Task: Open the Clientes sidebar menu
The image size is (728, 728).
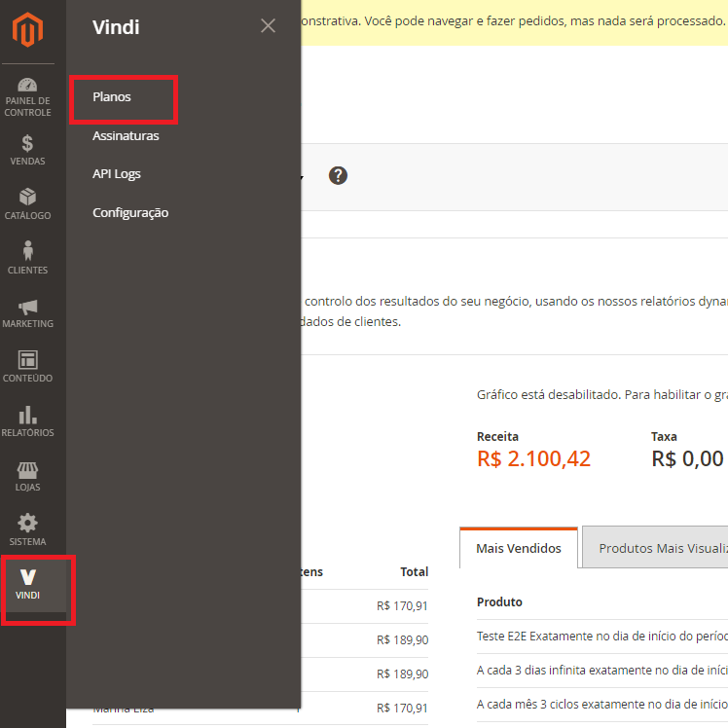Action: 27,258
